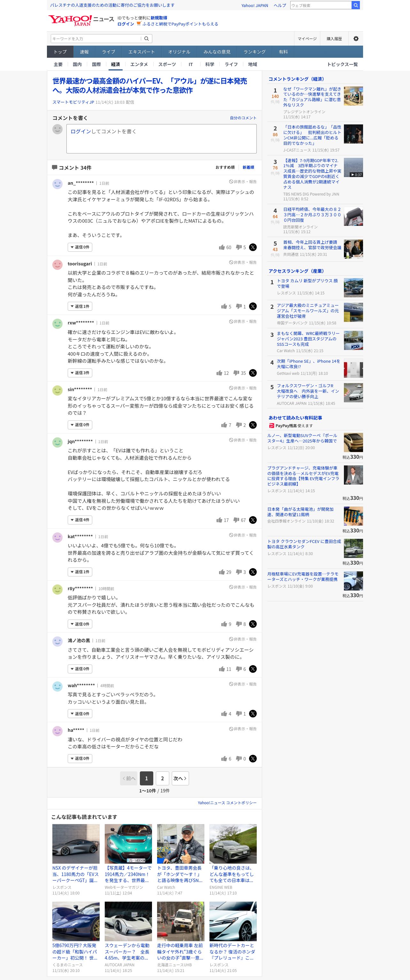Click 非表示・報告 on toorisugari comment
Image resolution: width=410 pixels, height=980 pixels.
(x=243, y=263)
